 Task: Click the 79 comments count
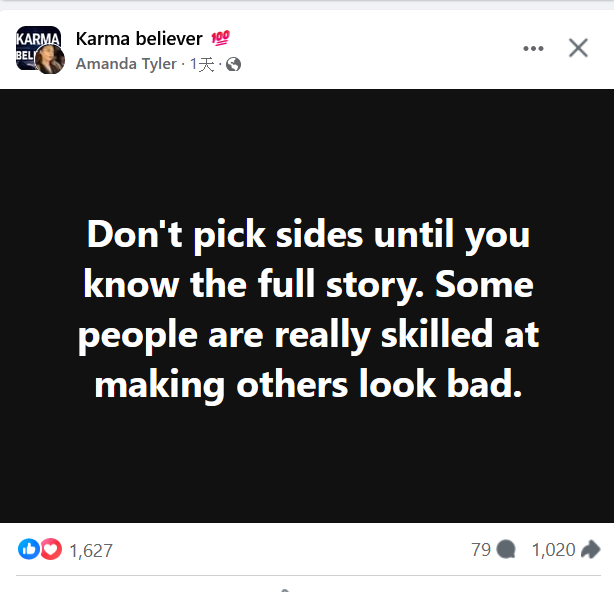pyautogui.click(x=480, y=549)
